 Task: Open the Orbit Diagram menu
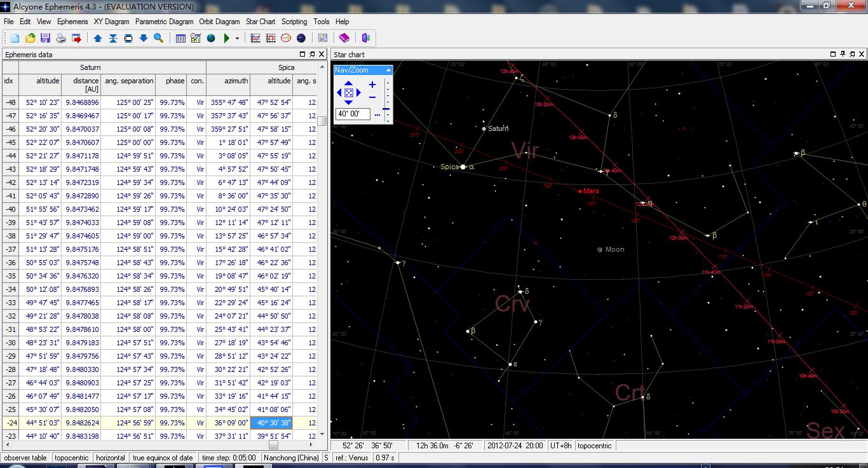[220, 22]
